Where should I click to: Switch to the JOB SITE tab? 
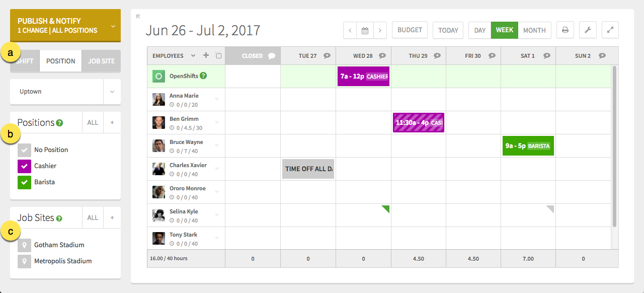100,60
